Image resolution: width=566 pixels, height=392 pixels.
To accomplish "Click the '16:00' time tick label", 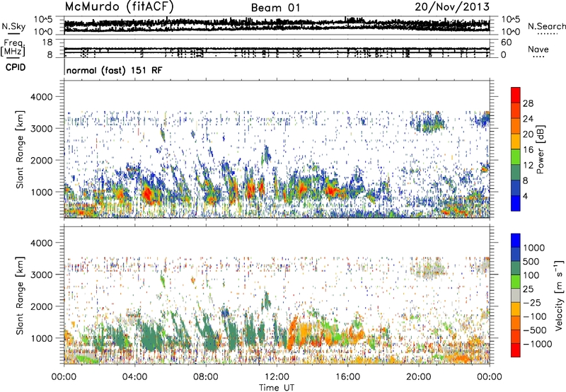I will [x=347, y=377].
